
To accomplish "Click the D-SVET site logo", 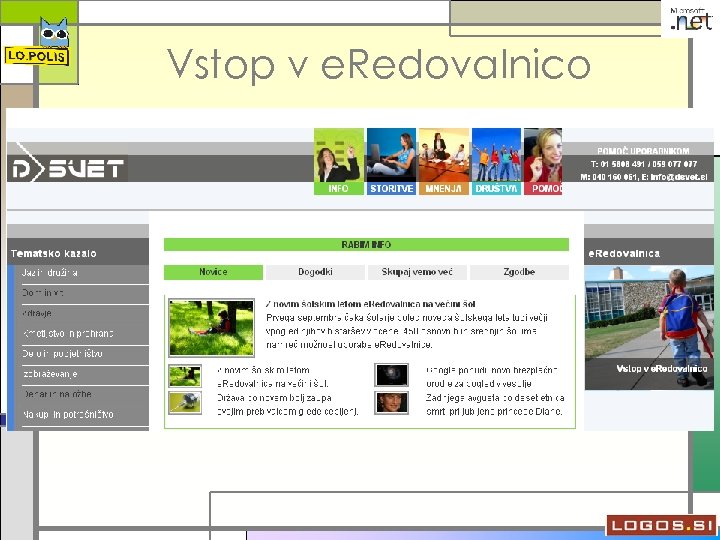I will (x=67, y=162).
